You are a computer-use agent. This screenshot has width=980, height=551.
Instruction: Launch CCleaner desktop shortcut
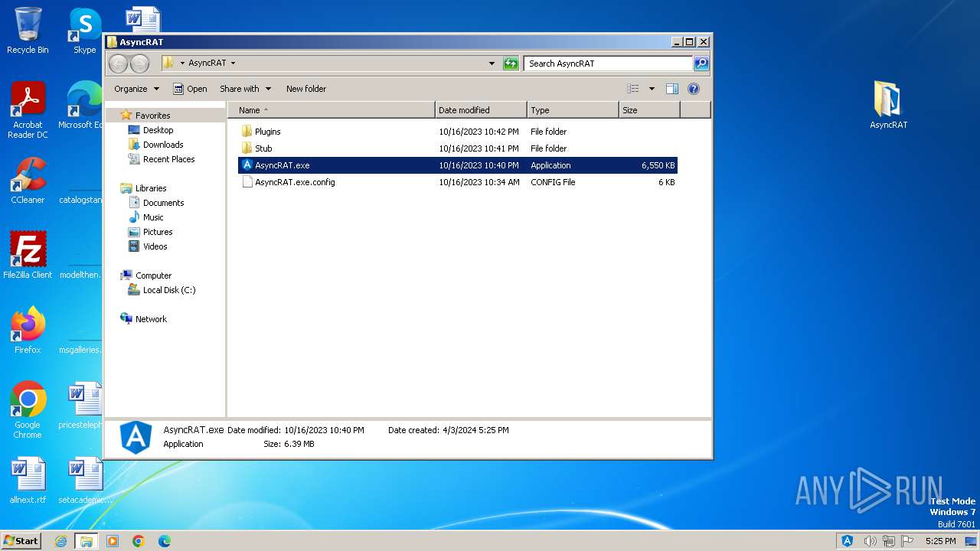tap(28, 181)
